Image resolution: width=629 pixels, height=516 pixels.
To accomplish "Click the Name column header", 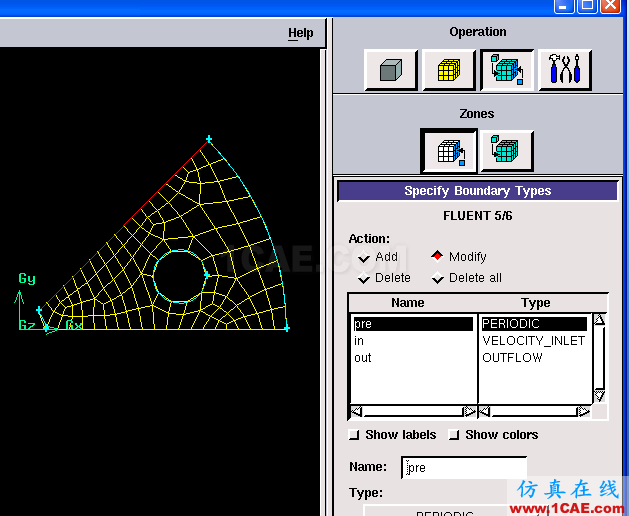I will pos(408,303).
